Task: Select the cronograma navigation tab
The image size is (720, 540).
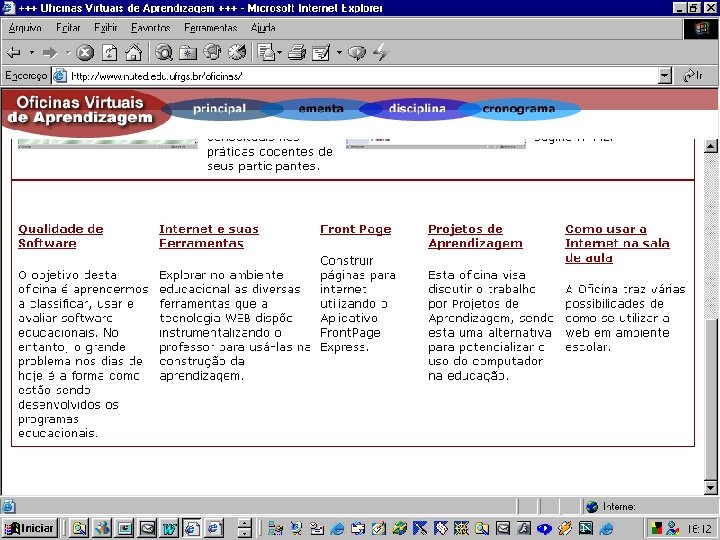Action: pyautogui.click(x=519, y=109)
